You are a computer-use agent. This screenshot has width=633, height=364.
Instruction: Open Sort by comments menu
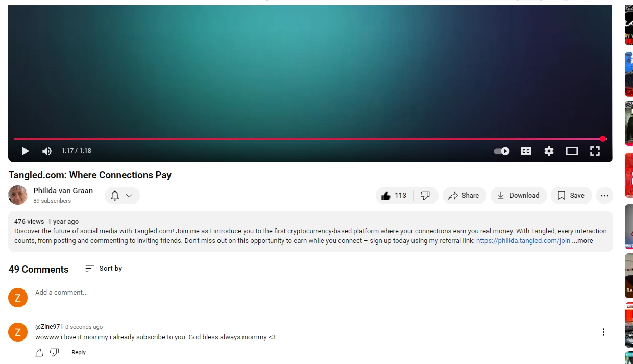(x=104, y=269)
